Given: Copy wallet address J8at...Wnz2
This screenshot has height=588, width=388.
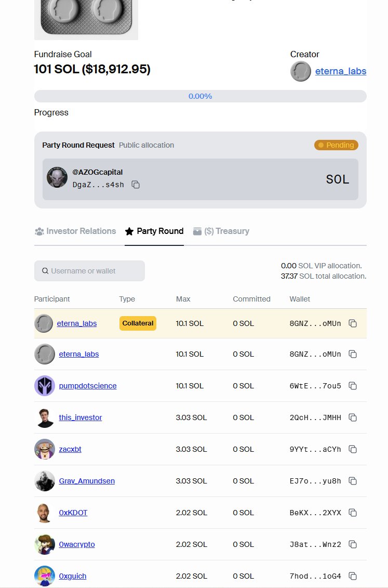Looking at the screenshot, I should [353, 544].
